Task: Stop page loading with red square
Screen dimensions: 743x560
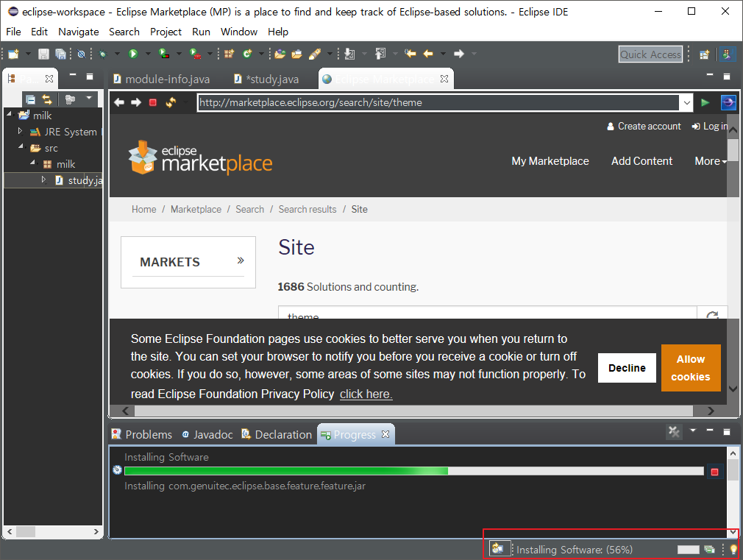Action: pyautogui.click(x=152, y=102)
